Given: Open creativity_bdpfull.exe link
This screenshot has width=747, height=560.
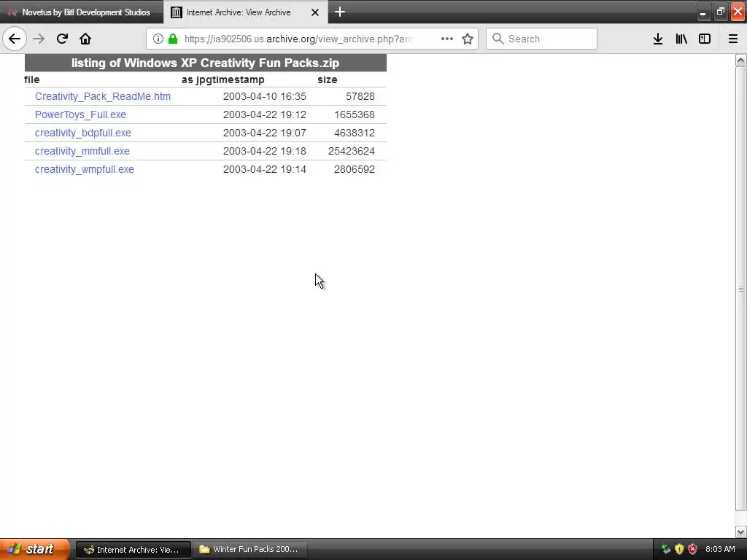Looking at the screenshot, I should click(x=83, y=133).
